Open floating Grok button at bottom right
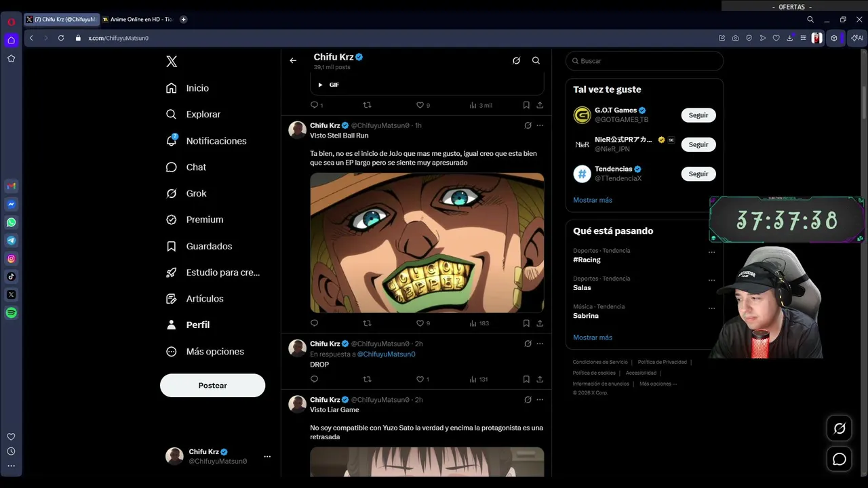 [840, 428]
